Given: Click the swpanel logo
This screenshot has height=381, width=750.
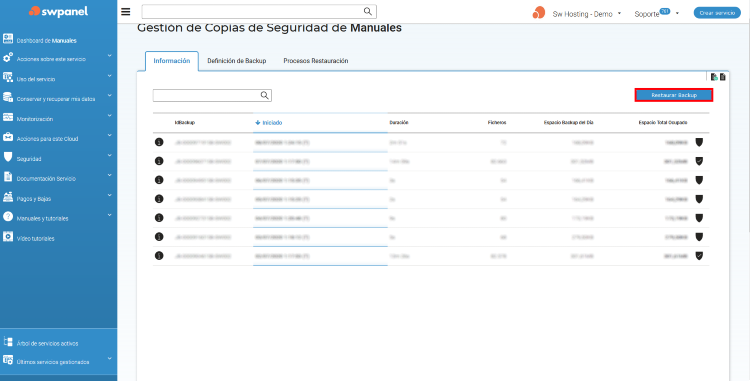Looking at the screenshot, I should click(58, 11).
